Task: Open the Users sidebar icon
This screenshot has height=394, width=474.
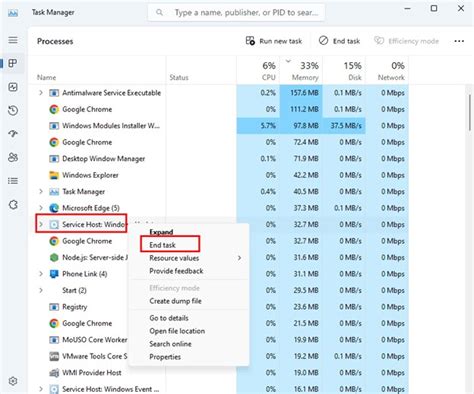Action: (x=13, y=157)
